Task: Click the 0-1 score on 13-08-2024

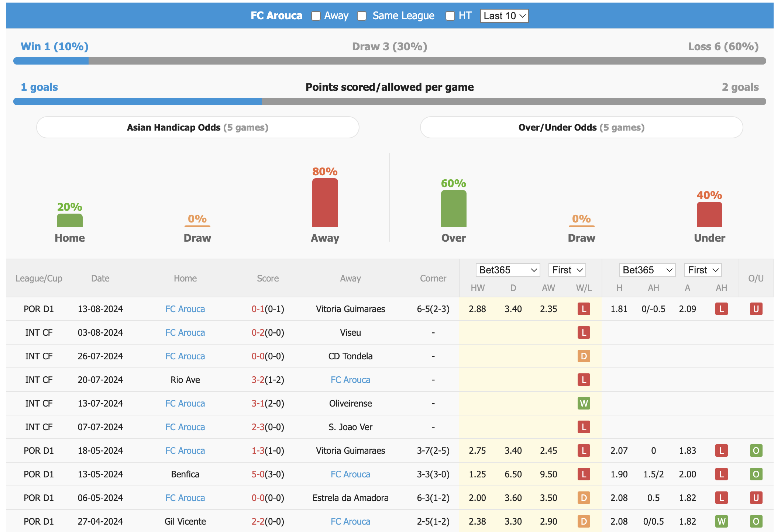Action: (258, 309)
